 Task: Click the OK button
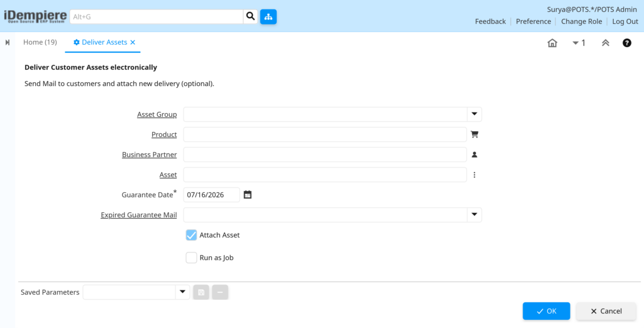[x=547, y=311]
